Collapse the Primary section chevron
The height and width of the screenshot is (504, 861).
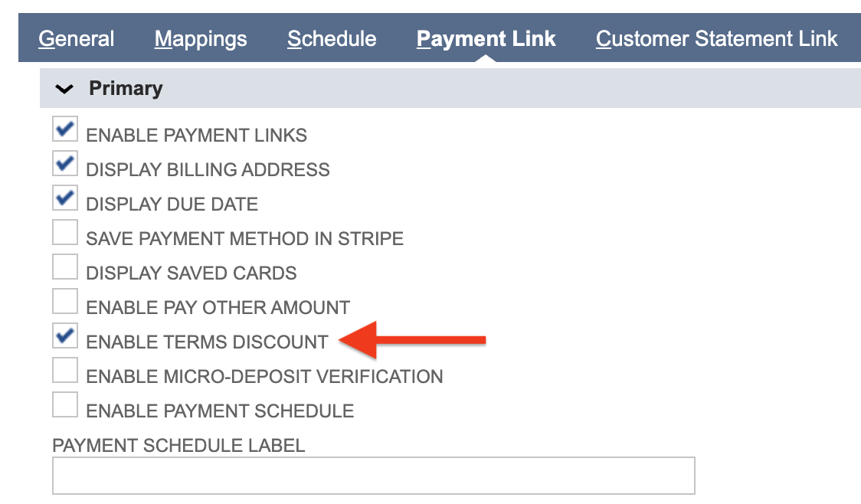click(x=65, y=89)
